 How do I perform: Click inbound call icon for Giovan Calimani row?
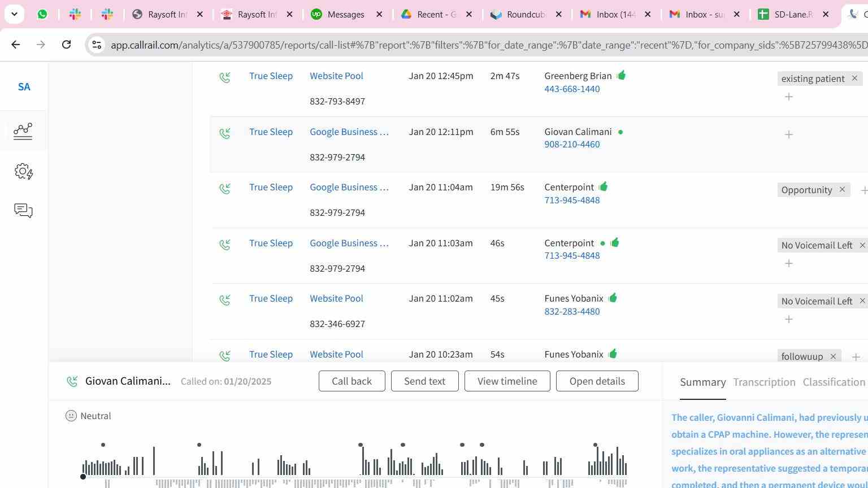pos(225,133)
